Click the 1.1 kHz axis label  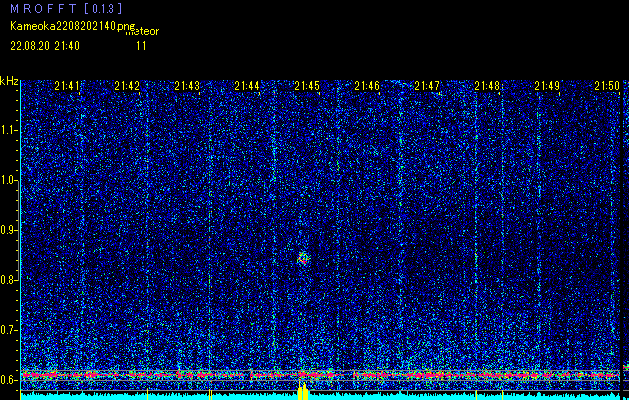pyautogui.click(x=9, y=130)
